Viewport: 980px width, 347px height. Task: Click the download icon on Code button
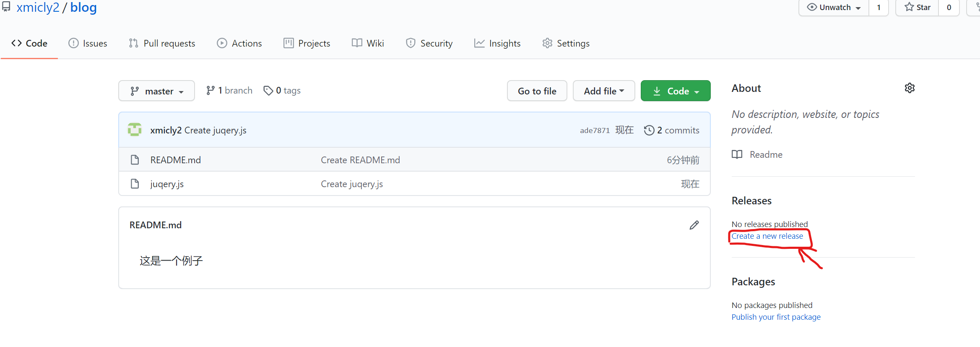pyautogui.click(x=657, y=91)
